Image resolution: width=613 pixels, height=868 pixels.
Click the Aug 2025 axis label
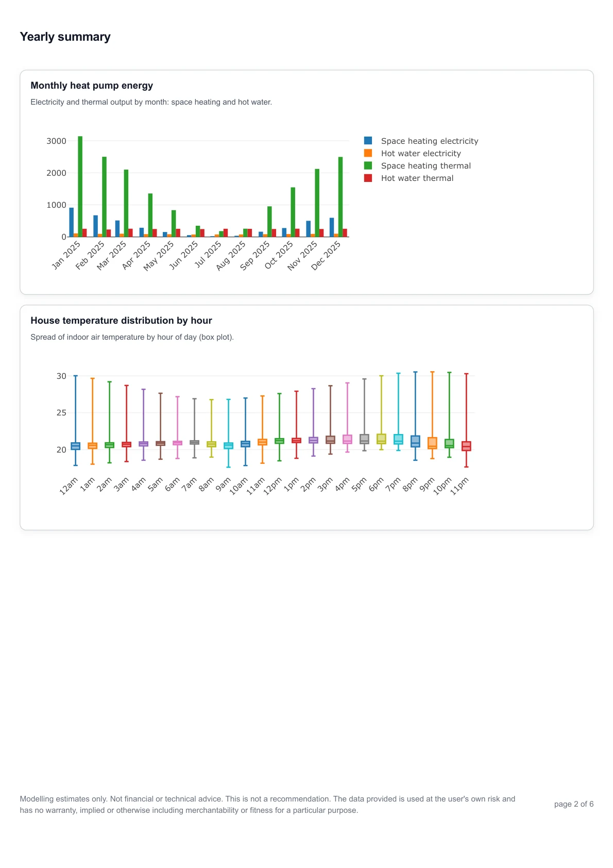(231, 256)
